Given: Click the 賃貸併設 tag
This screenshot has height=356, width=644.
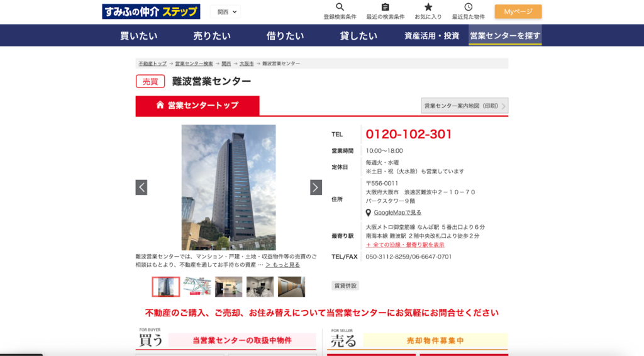Looking at the screenshot, I should tap(345, 286).
